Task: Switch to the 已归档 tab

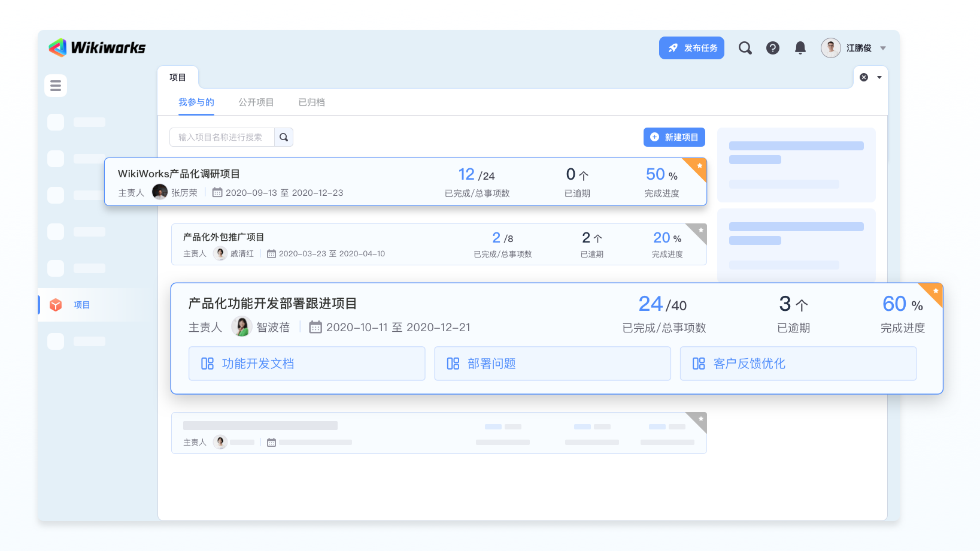Action: click(x=311, y=102)
